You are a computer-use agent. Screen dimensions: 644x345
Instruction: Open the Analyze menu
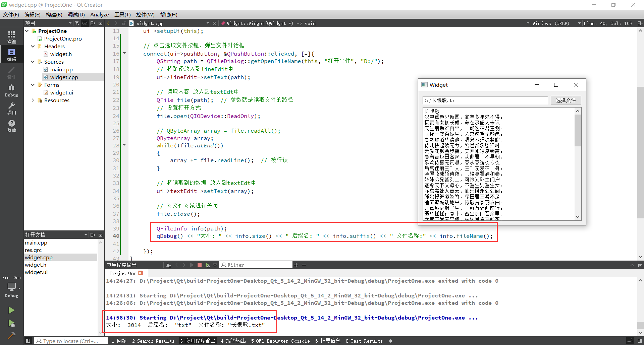click(x=99, y=15)
